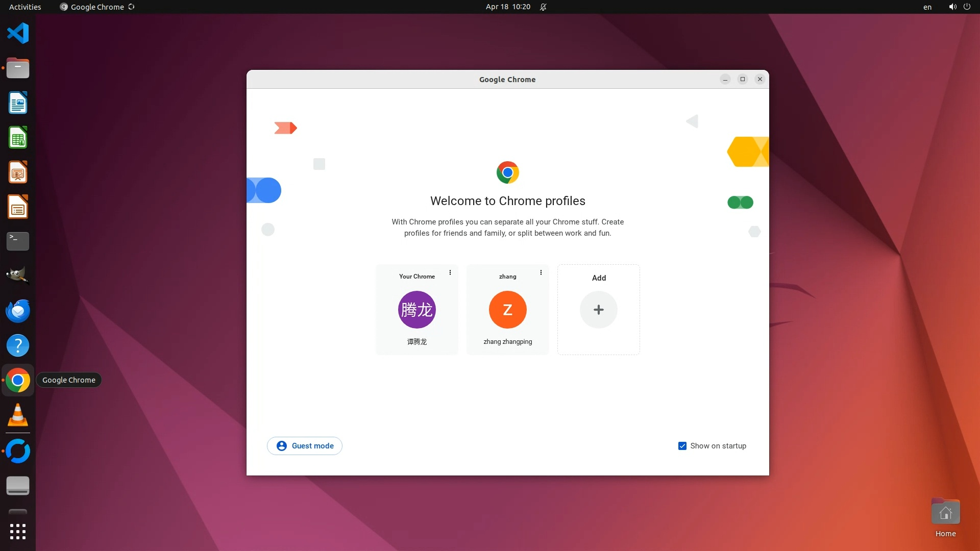The width and height of the screenshot is (980, 551).
Task: Launch Guest mode browsing
Action: 305,446
